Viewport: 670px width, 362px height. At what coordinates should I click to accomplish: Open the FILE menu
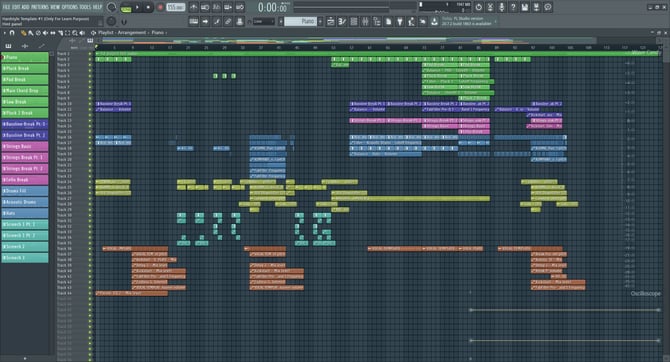point(7,7)
